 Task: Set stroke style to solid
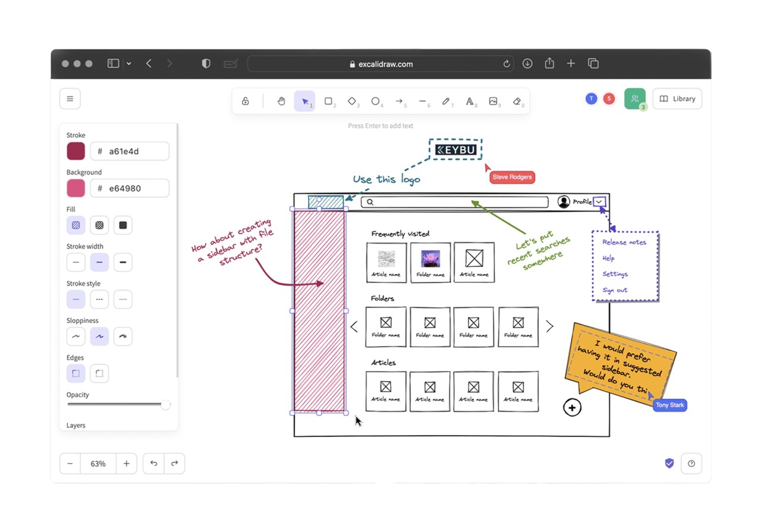76,300
